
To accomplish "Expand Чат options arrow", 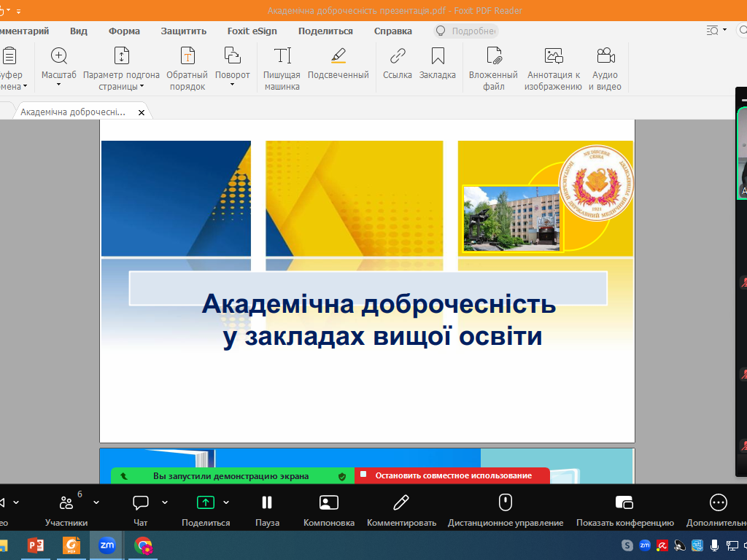I will coord(165,502).
